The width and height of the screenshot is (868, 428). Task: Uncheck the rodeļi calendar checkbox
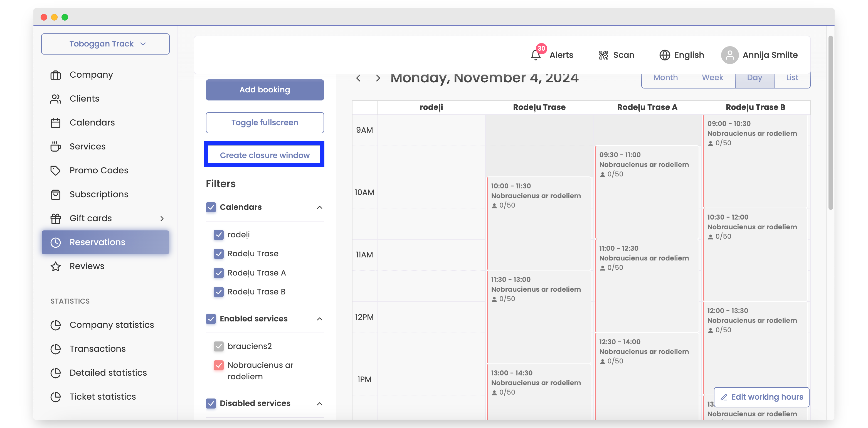219,235
